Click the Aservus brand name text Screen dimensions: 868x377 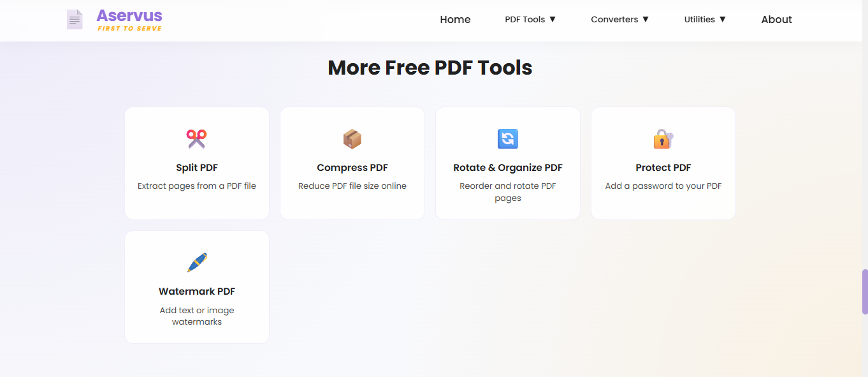[x=129, y=15]
